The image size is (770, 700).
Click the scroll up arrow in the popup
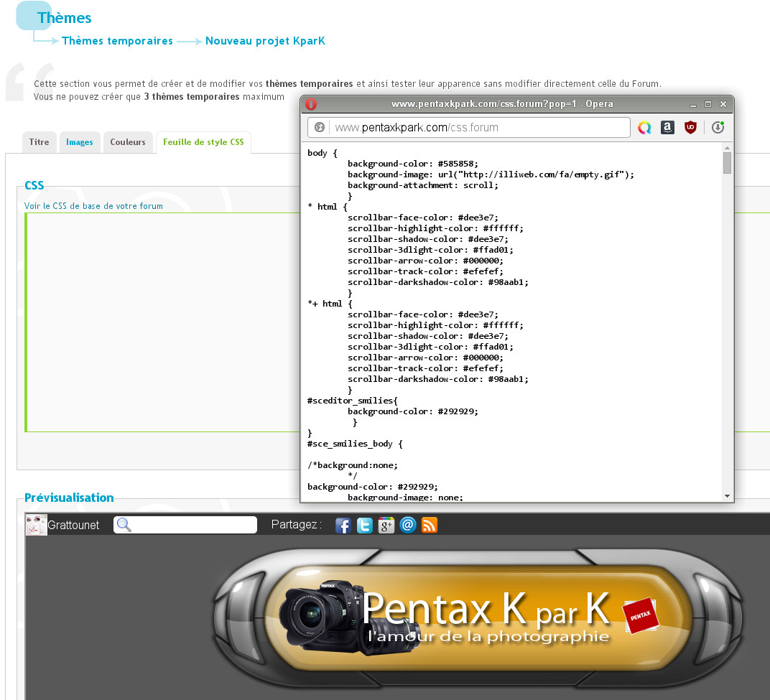pos(728,148)
